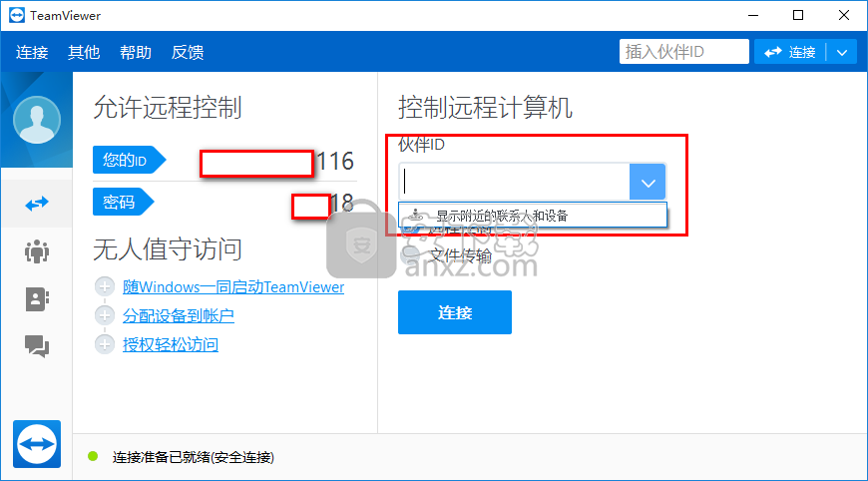Click the 控制远程计算机 heading
The width and height of the screenshot is (868, 481).
coord(485,107)
